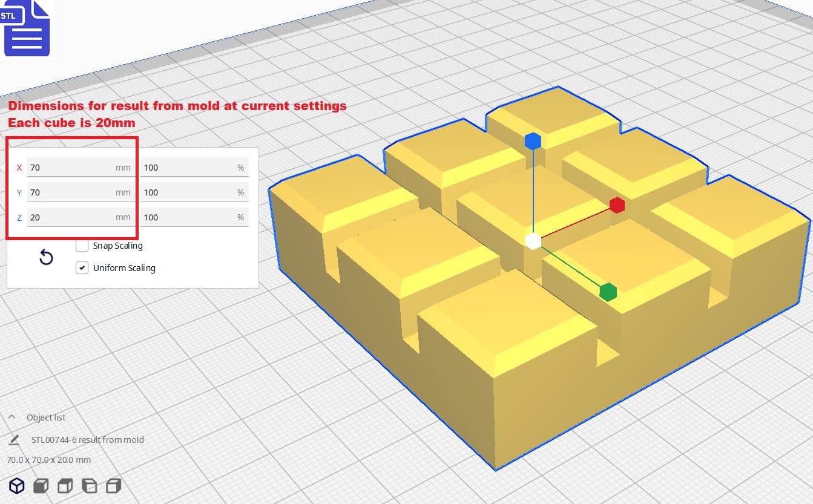The width and height of the screenshot is (813, 504).
Task: Grab the blue Z-axis scale handle
Action: [x=533, y=142]
